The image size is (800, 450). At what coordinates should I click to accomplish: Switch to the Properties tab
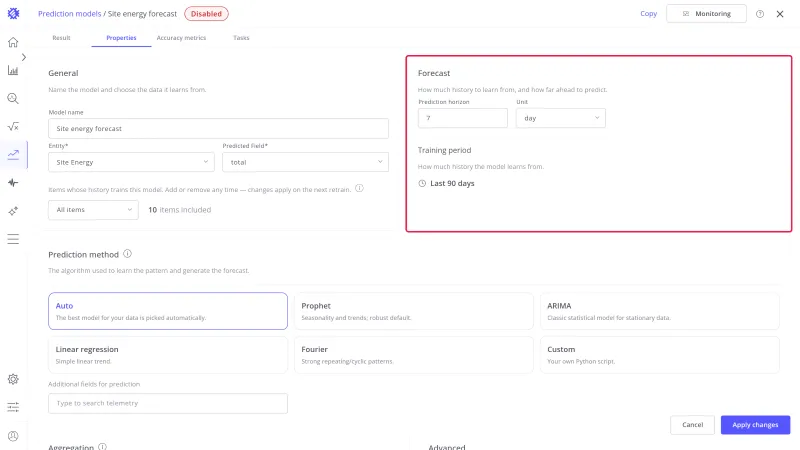pyautogui.click(x=121, y=38)
